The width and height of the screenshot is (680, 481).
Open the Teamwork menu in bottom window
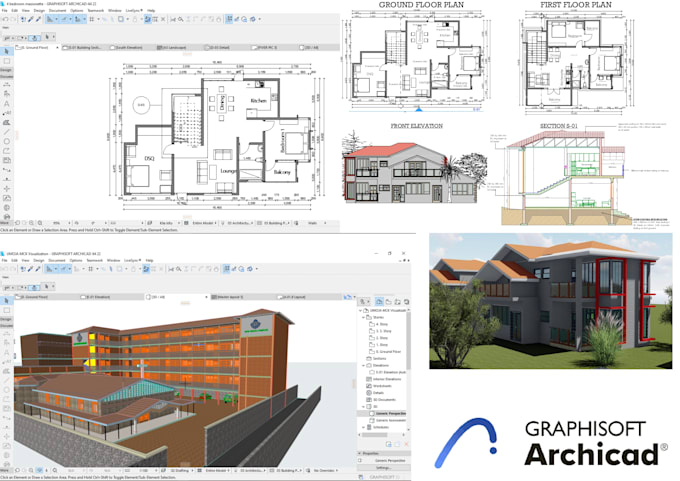(x=94, y=260)
